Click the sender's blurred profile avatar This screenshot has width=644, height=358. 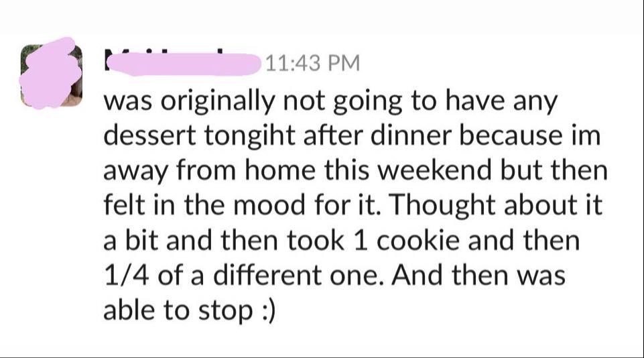pyautogui.click(x=51, y=74)
